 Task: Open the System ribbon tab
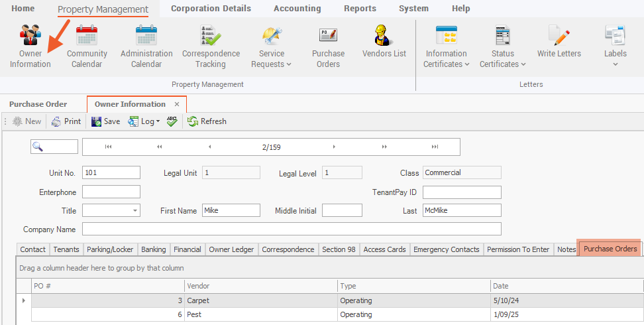click(413, 8)
